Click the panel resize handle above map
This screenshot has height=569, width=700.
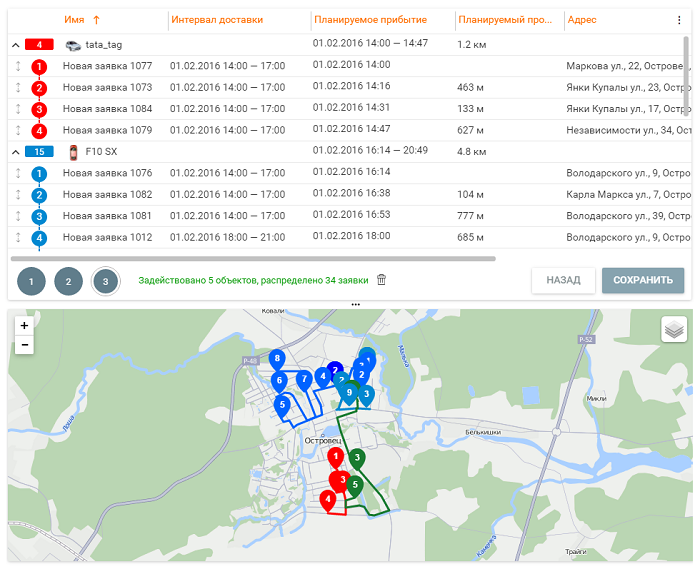[354, 304]
